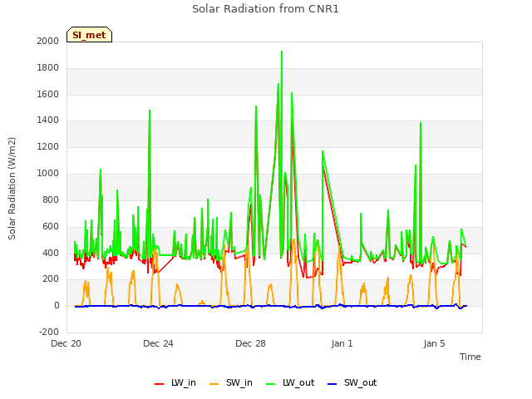Click the chart title Solar Radiation from CNR1
Image resolution: width=532 pixels, height=399 pixels.
pos(265,9)
